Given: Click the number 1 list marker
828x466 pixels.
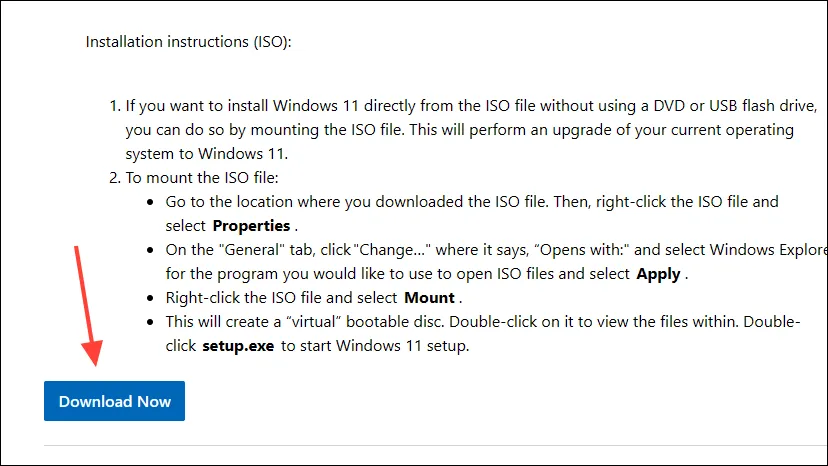Looking at the screenshot, I should click(x=115, y=106).
